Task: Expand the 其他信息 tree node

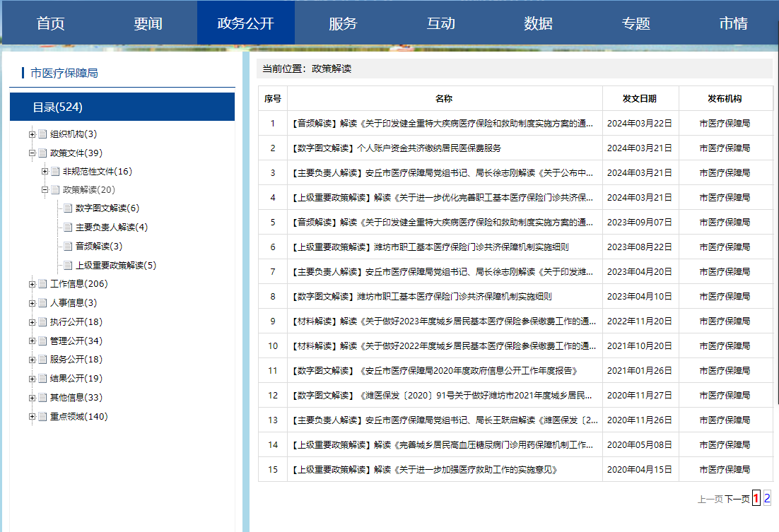Action: [x=32, y=397]
